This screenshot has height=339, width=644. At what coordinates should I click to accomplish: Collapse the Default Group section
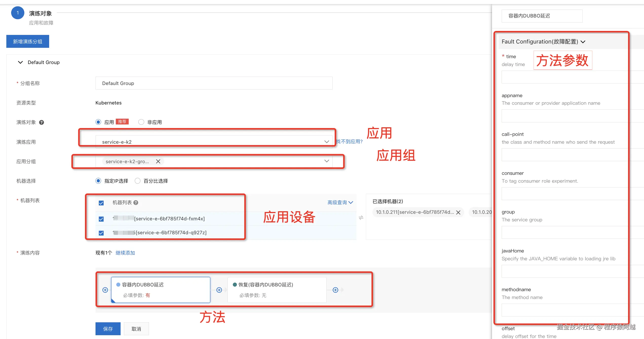click(21, 62)
